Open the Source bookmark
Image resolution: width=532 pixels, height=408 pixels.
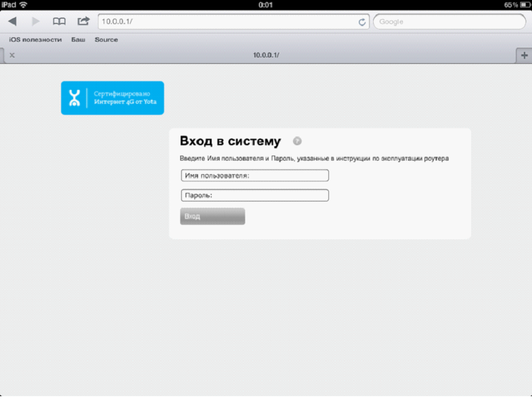[106, 40]
